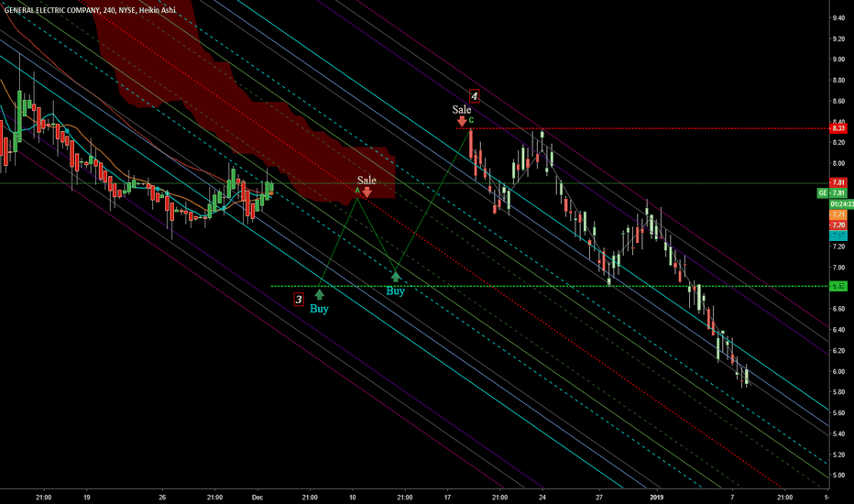Click the 8.60 value on price axis
The image size is (854, 504).
(838, 102)
